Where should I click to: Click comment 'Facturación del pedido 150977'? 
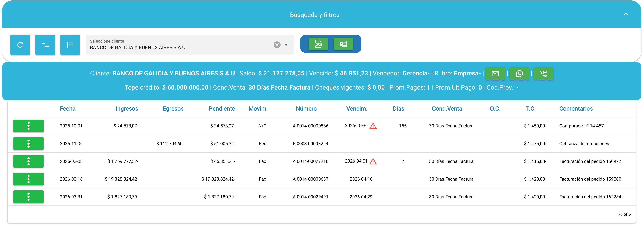(590, 161)
